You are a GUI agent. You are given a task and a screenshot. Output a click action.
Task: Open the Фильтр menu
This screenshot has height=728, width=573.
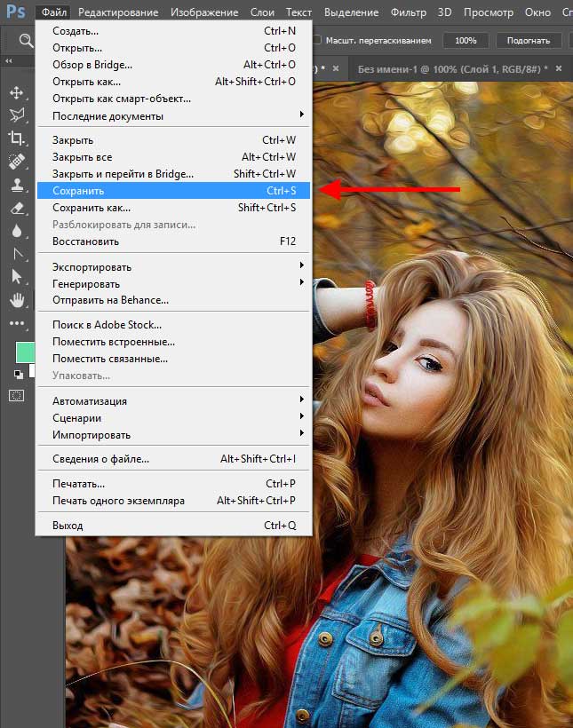[409, 12]
